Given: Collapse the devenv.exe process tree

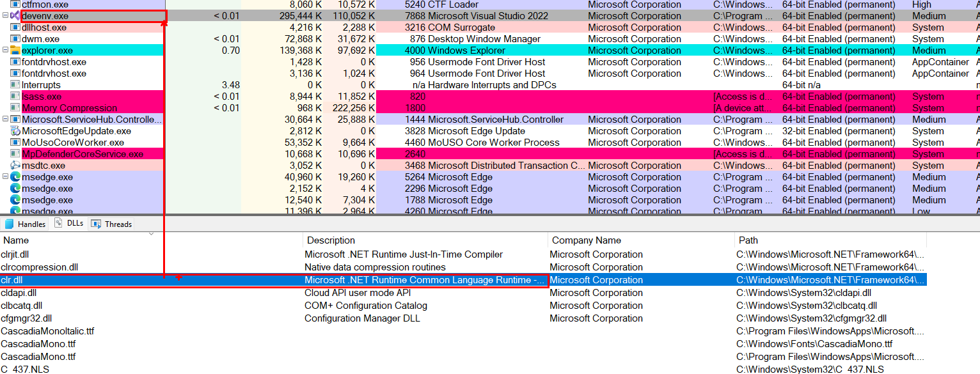Looking at the screenshot, I should point(5,16).
